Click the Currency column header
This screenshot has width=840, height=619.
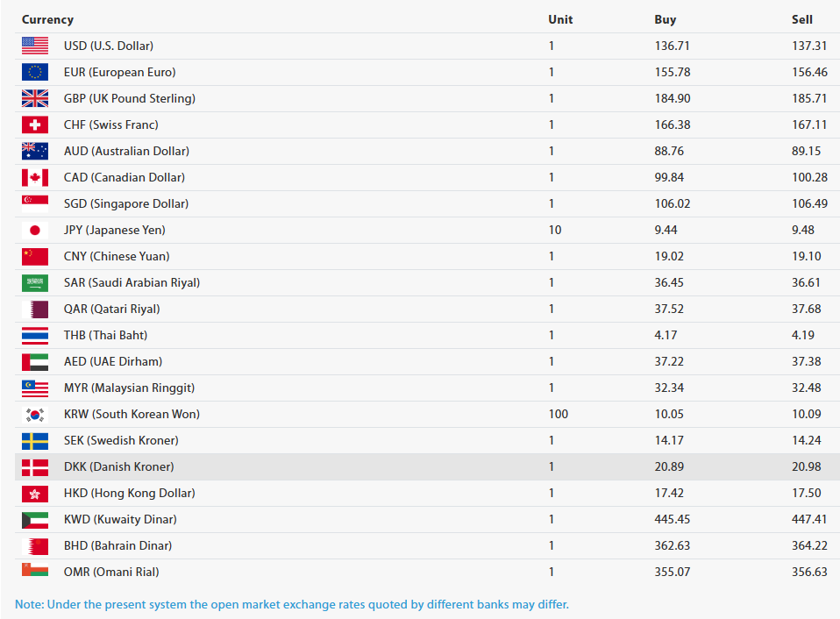[47, 20]
